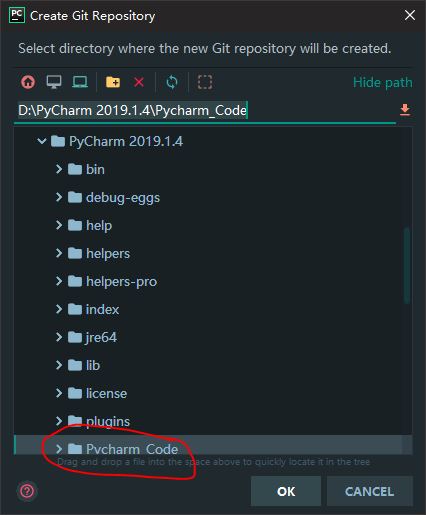Jump to Desktop directory icon

tap(54, 82)
